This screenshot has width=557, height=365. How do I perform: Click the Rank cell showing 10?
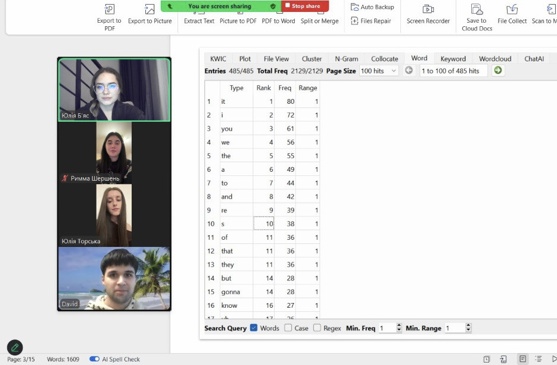point(264,224)
